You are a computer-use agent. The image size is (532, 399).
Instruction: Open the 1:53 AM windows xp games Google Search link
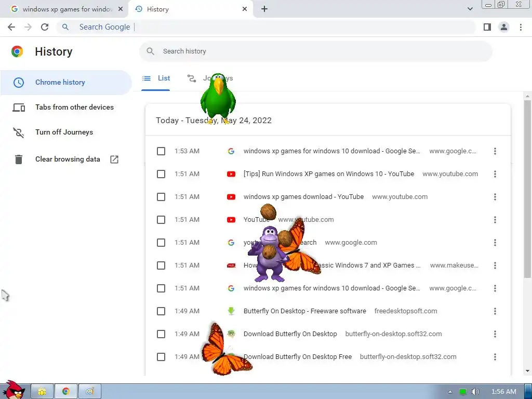point(332,151)
